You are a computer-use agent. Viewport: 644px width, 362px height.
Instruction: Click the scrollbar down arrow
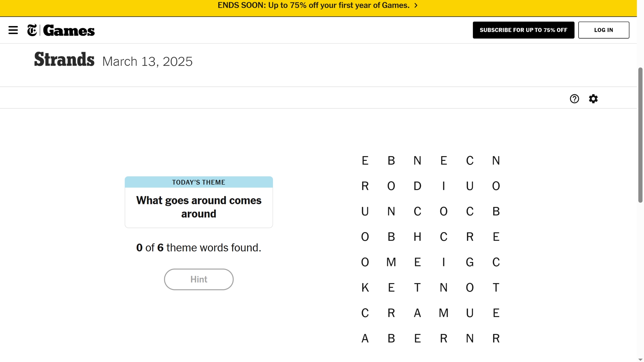(x=640, y=359)
